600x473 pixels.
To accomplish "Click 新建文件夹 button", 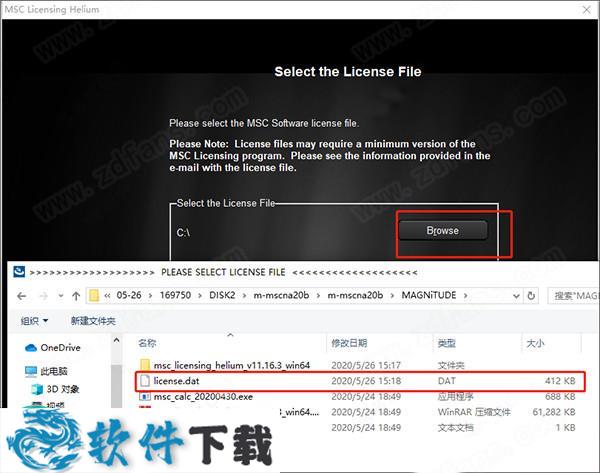I will tap(93, 321).
